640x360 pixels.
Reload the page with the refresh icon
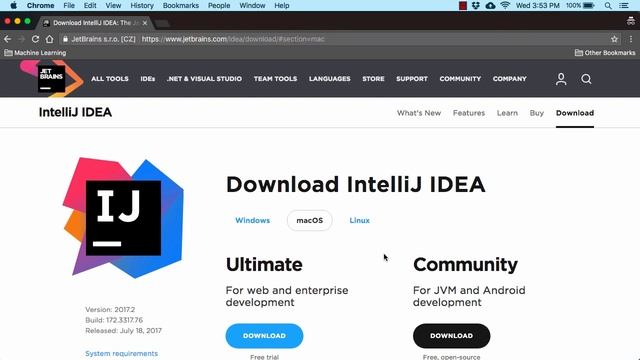pos(35,39)
